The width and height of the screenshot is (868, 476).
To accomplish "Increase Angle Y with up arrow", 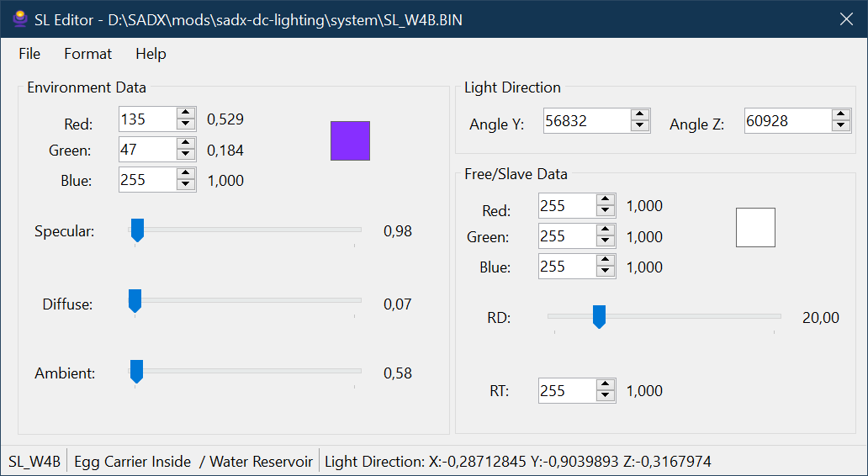I will click(640, 114).
